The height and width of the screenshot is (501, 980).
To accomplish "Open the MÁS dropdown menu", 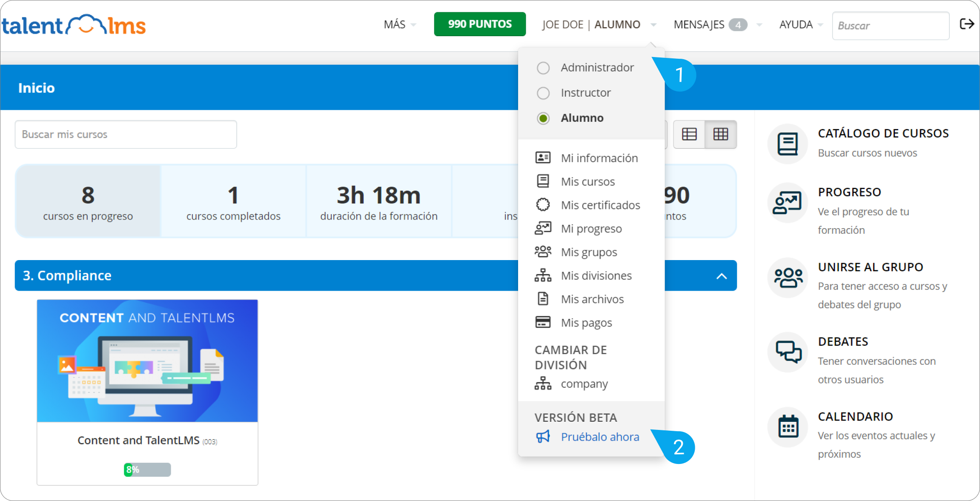I will coord(400,25).
